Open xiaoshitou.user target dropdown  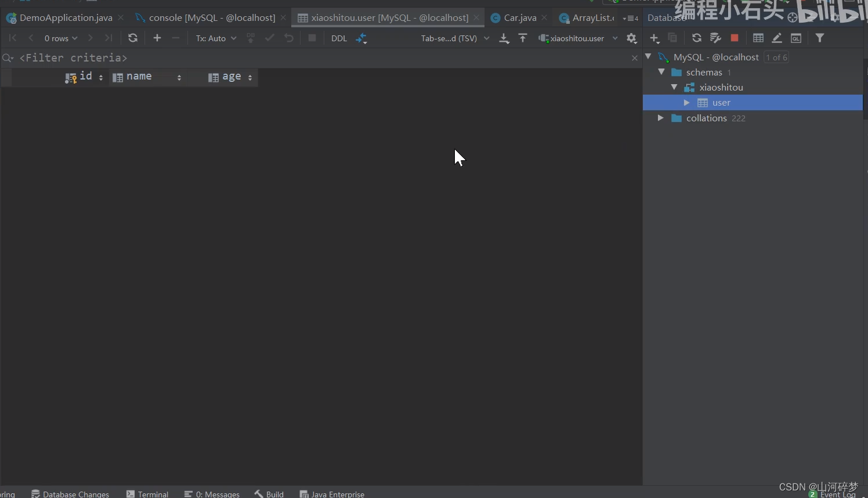point(578,38)
